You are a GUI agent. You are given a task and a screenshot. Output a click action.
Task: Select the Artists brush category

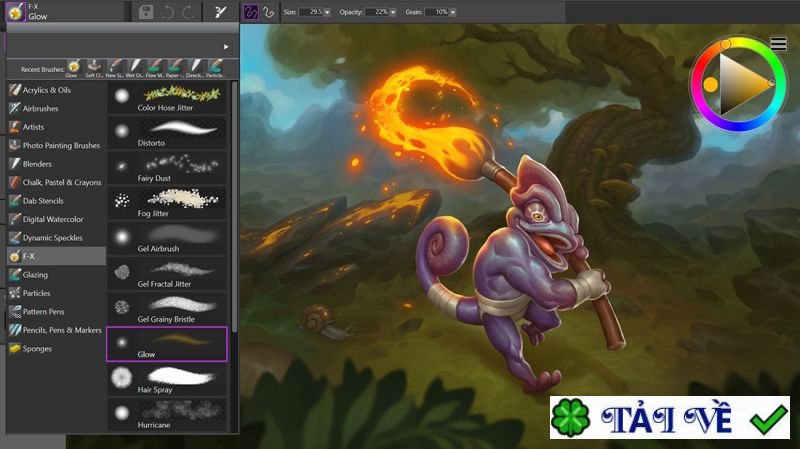pos(56,127)
